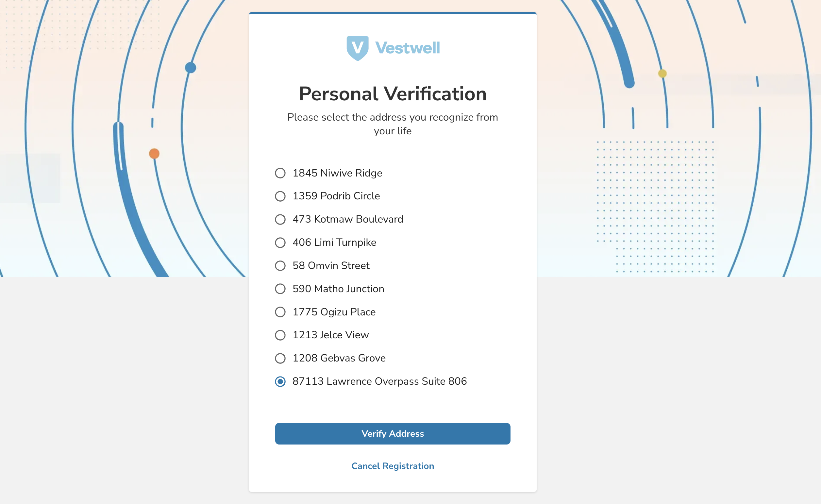The width and height of the screenshot is (821, 504).
Task: Click the Vestwell wordmark text
Action: point(407,48)
